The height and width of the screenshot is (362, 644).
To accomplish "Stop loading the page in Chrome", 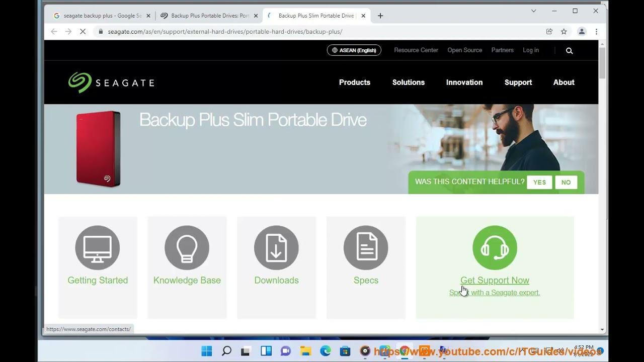I will [83, 31].
